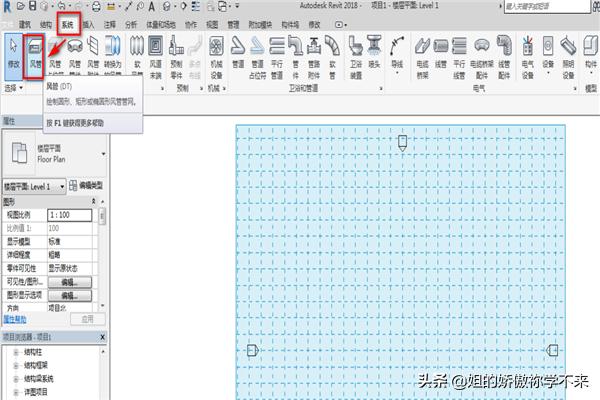Close the Project Browser (项目浏览器) panel

pyautogui.click(x=103, y=337)
